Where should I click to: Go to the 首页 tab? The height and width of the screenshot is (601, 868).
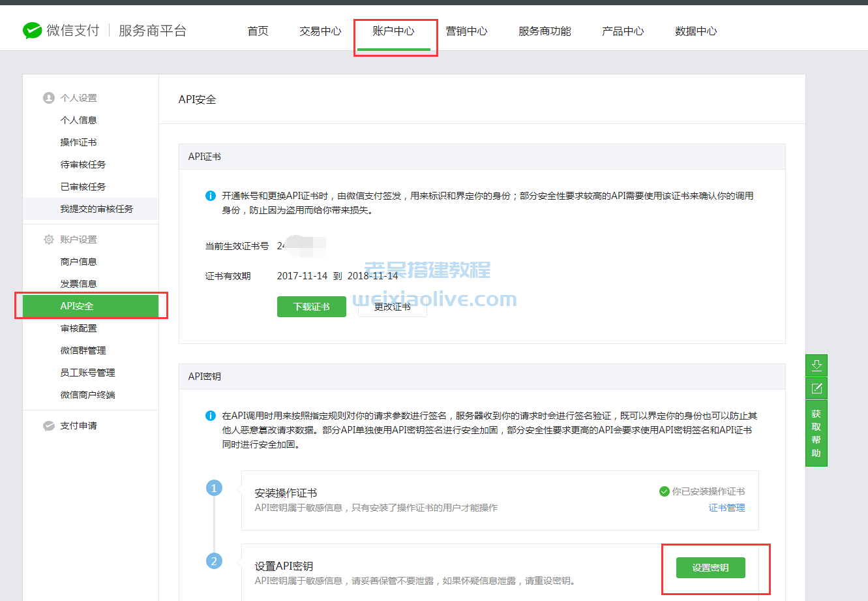[x=258, y=31]
